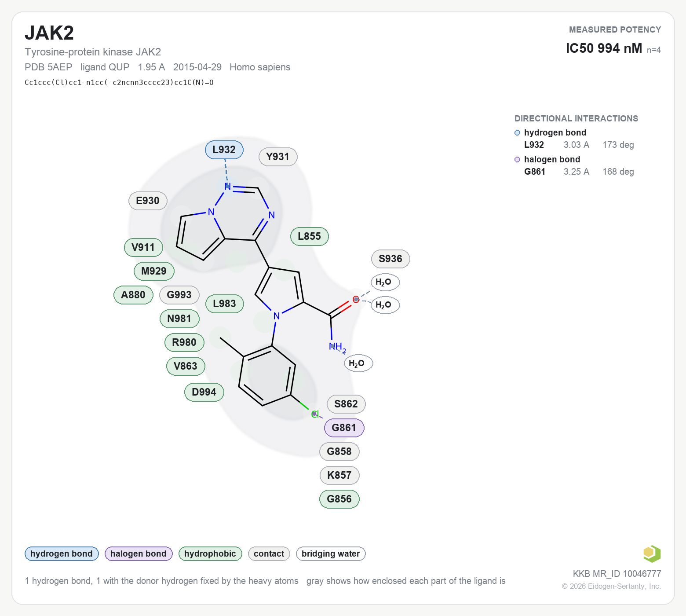Click the G993 residue label
Screen dimensions: 686x616
point(179,295)
